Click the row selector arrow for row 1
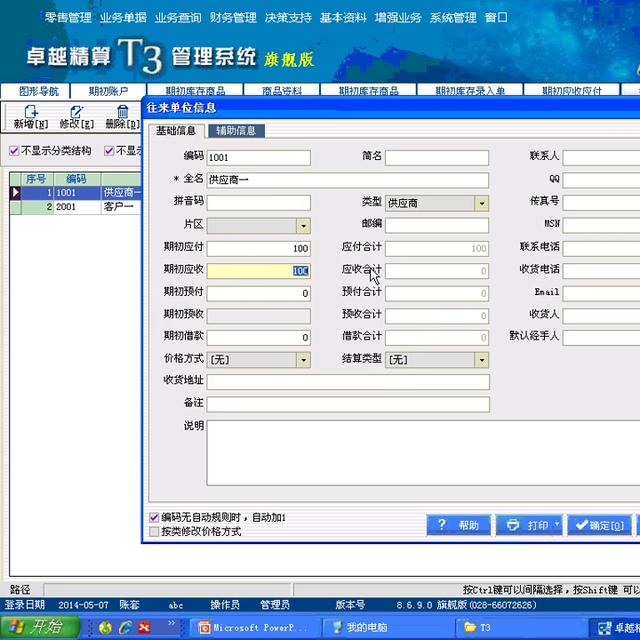The image size is (640, 640). point(16,193)
